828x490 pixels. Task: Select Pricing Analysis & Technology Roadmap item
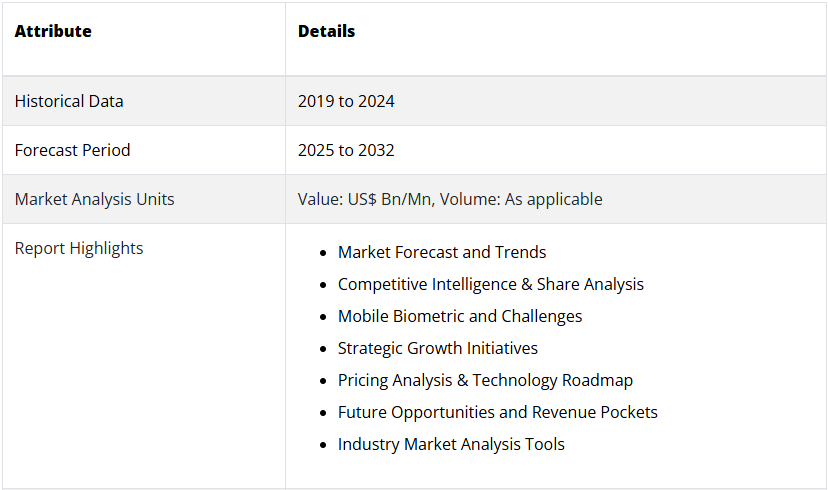[x=485, y=380]
